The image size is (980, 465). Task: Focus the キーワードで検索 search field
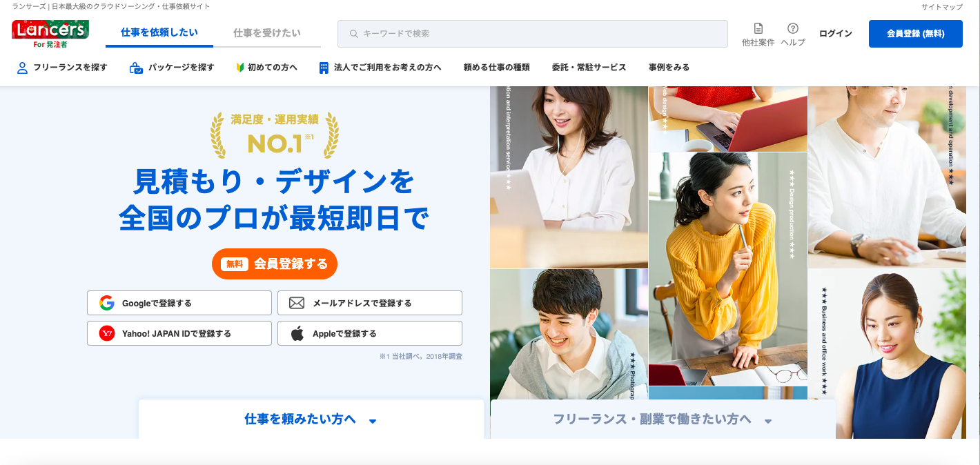coord(533,34)
